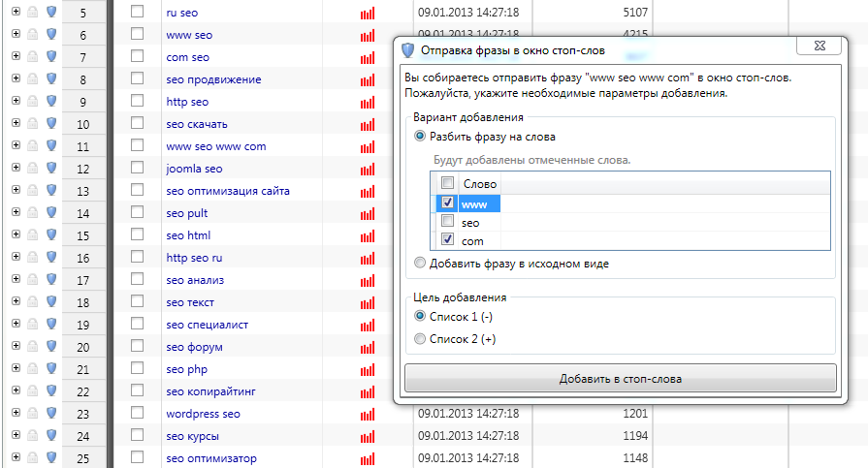Click the red bars icon for 'joomla seo'
Screen dimensions: 868x468
coord(367,170)
